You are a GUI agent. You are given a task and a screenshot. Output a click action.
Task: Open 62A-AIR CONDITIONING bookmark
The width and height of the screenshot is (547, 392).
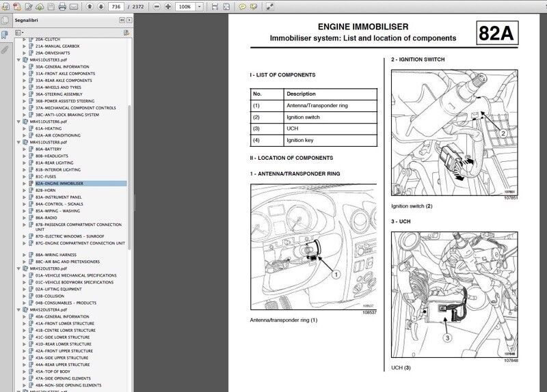pos(57,135)
